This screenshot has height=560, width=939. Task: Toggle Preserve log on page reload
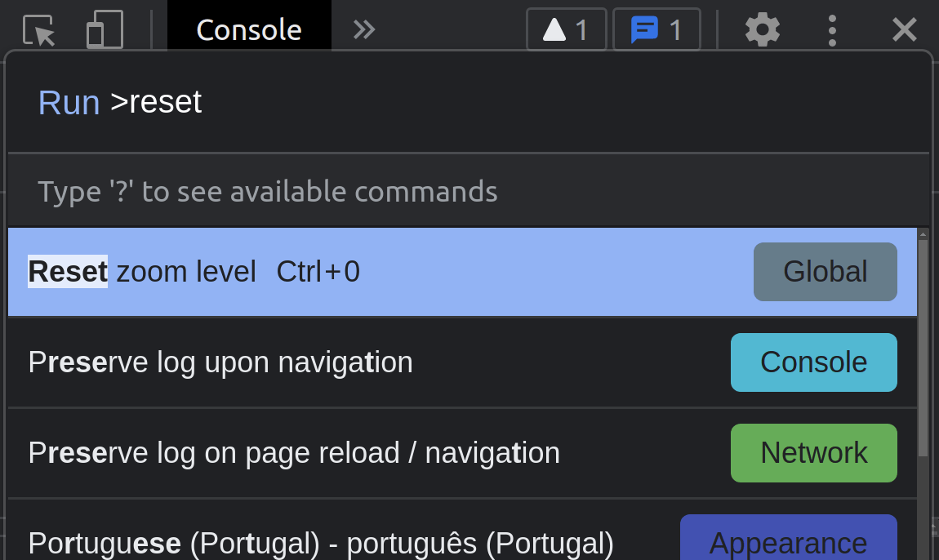pyautogui.click(x=462, y=453)
